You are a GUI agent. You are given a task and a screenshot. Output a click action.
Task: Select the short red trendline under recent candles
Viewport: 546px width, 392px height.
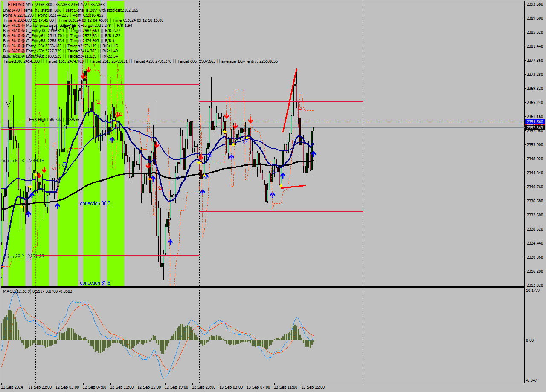(x=293, y=187)
